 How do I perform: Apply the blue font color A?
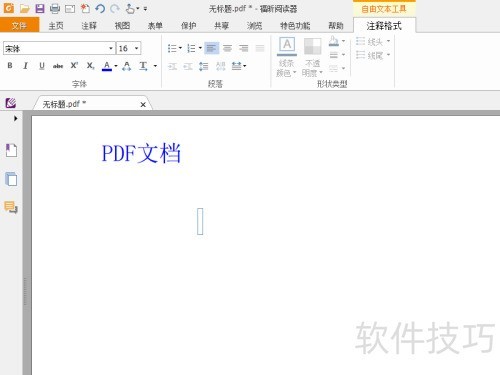[107, 66]
